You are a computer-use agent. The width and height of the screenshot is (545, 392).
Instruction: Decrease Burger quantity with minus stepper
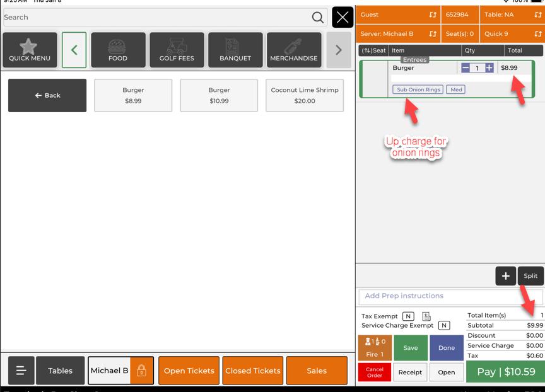(466, 68)
